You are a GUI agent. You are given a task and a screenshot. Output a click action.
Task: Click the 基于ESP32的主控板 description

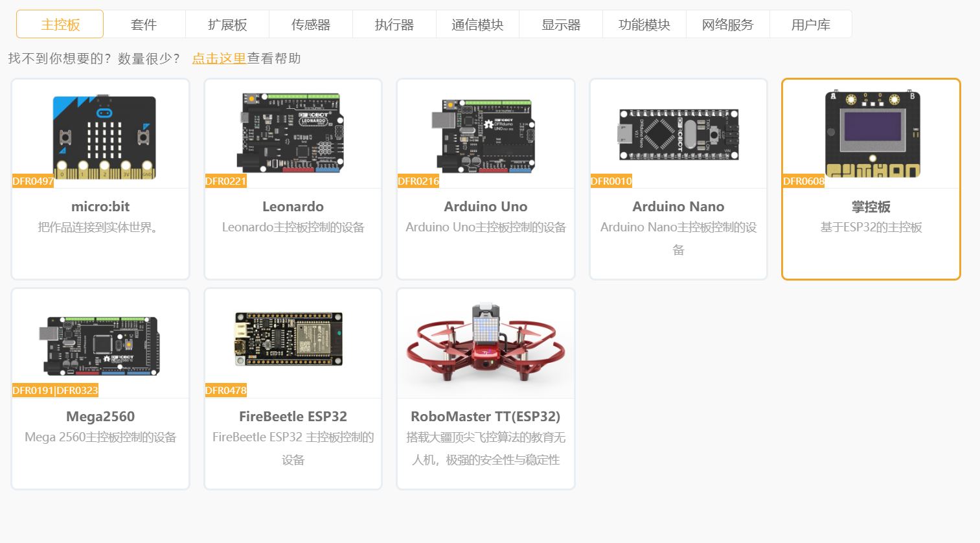[871, 227]
